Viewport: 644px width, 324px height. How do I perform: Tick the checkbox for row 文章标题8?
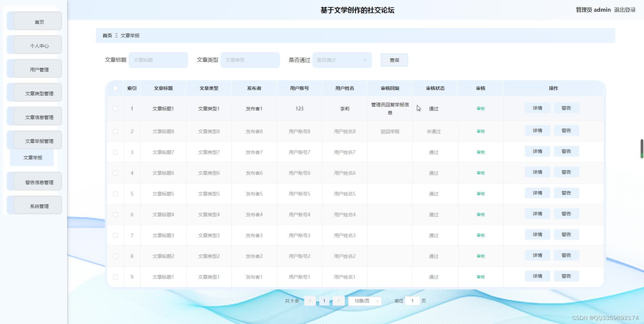tap(115, 131)
